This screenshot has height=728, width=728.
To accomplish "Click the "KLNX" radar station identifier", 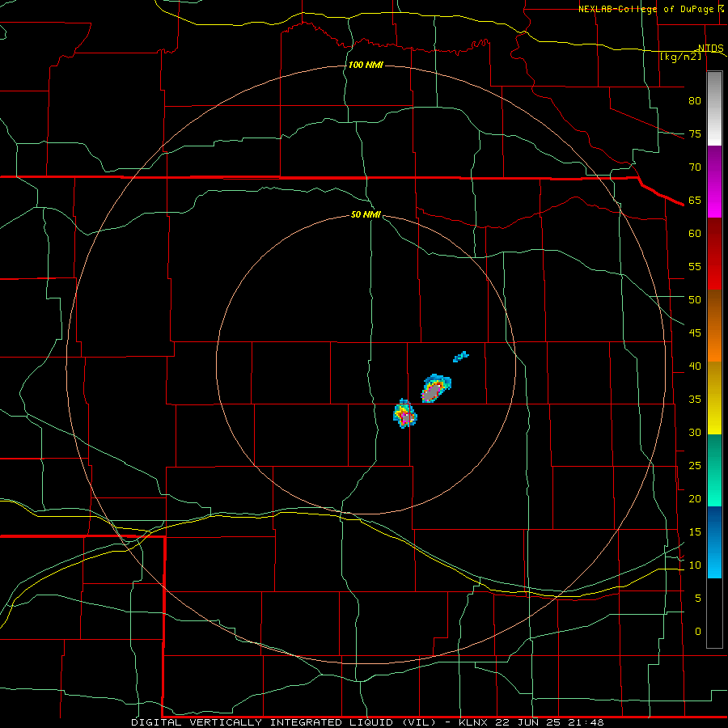I will point(474,722).
